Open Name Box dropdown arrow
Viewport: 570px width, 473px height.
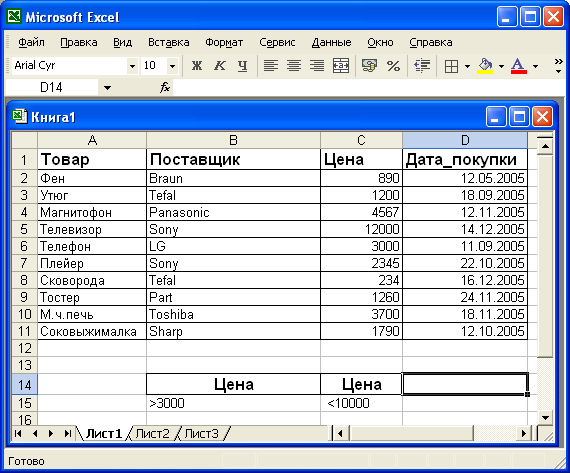(x=107, y=88)
